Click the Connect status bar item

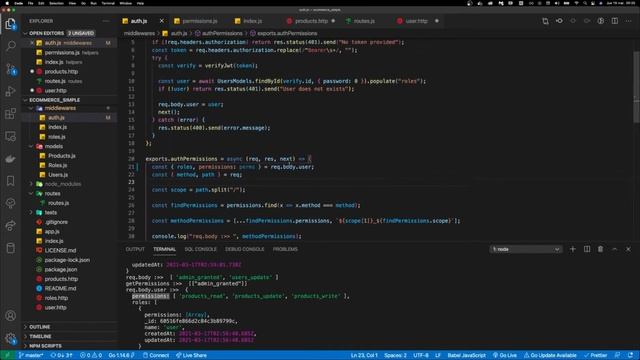(x=156, y=355)
